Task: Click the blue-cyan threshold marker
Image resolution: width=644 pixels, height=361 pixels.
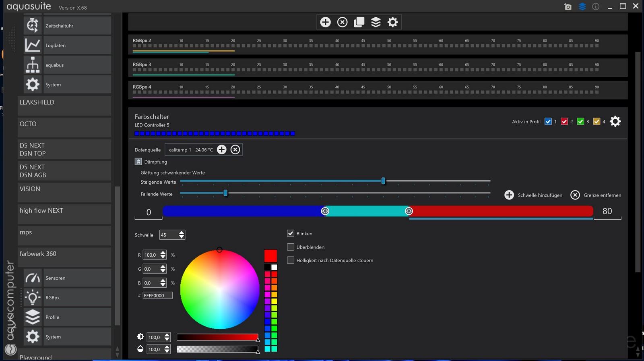Action: tap(325, 211)
